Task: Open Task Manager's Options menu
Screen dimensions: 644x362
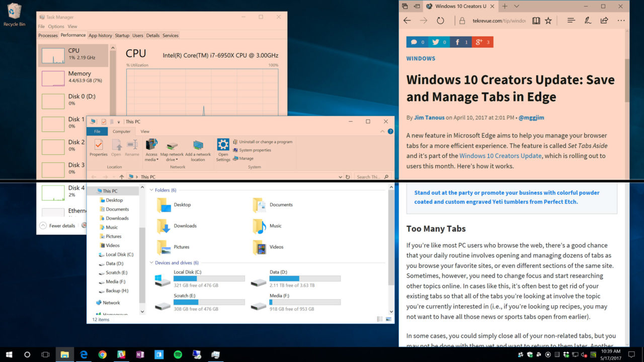Action: click(x=56, y=27)
